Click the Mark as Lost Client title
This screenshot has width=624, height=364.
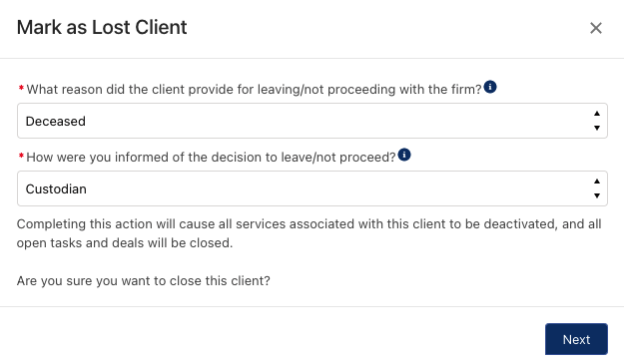click(x=102, y=27)
